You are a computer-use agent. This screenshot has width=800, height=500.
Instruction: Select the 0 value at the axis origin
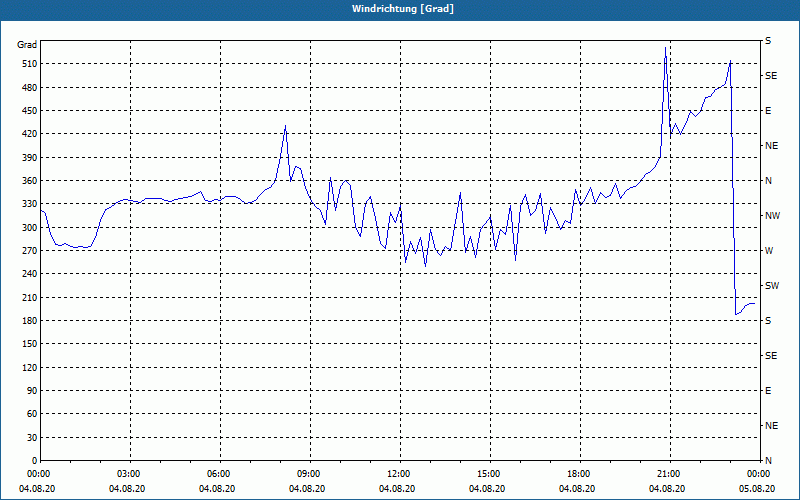tap(34, 461)
